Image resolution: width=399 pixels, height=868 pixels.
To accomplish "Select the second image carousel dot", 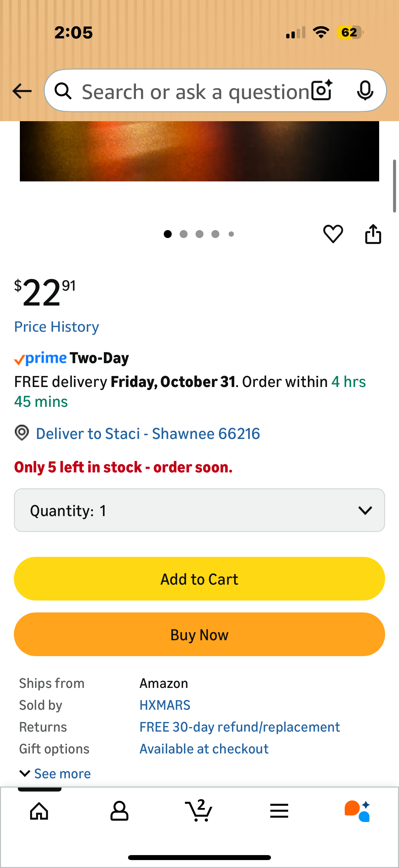I will (184, 234).
